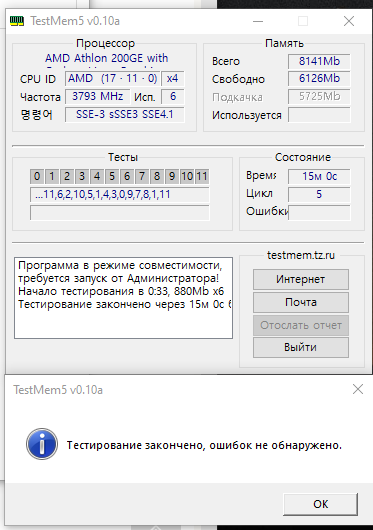Click the Память group label
This screenshot has width=373, height=530.
284,43
